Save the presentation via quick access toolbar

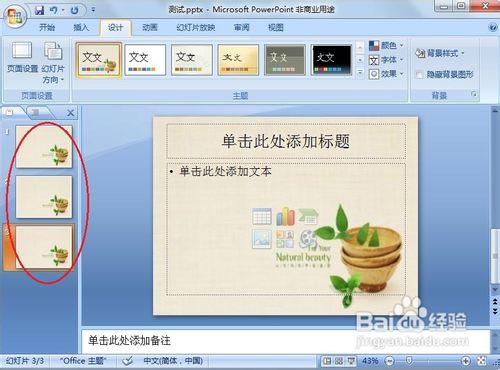pos(39,10)
